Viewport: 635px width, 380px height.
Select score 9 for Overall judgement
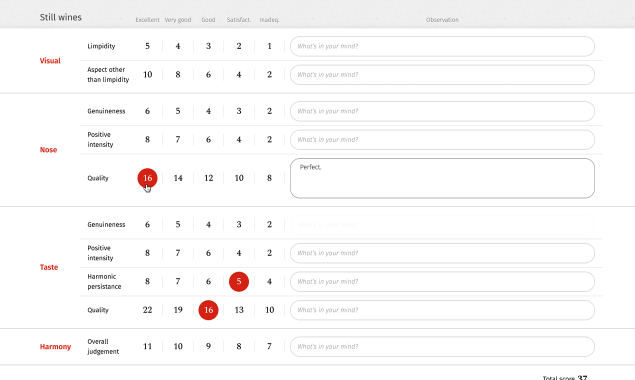point(208,346)
